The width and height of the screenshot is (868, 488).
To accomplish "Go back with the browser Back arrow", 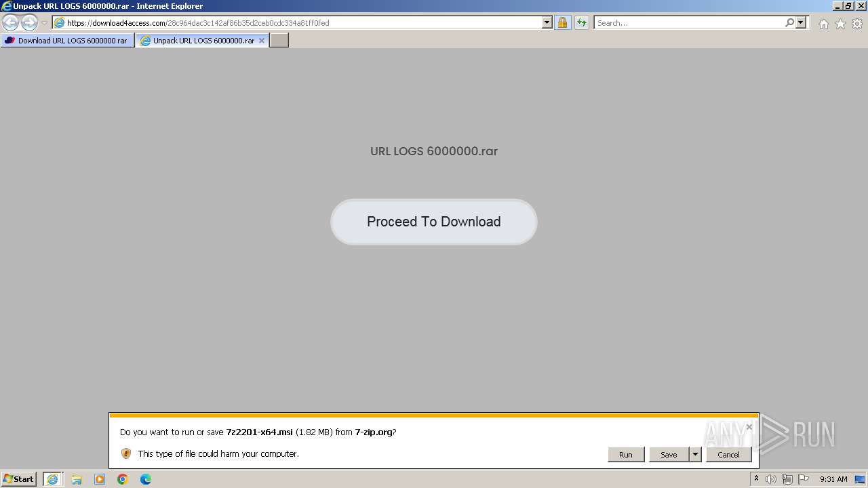I will (x=10, y=22).
